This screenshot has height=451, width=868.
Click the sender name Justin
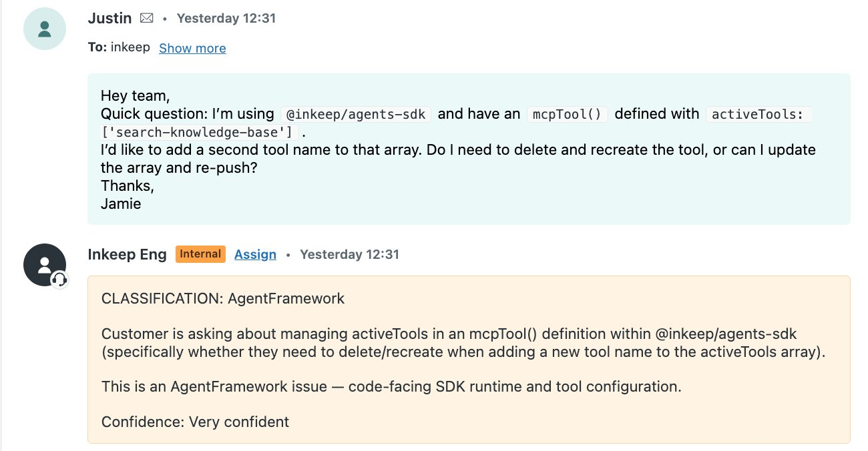(x=110, y=18)
